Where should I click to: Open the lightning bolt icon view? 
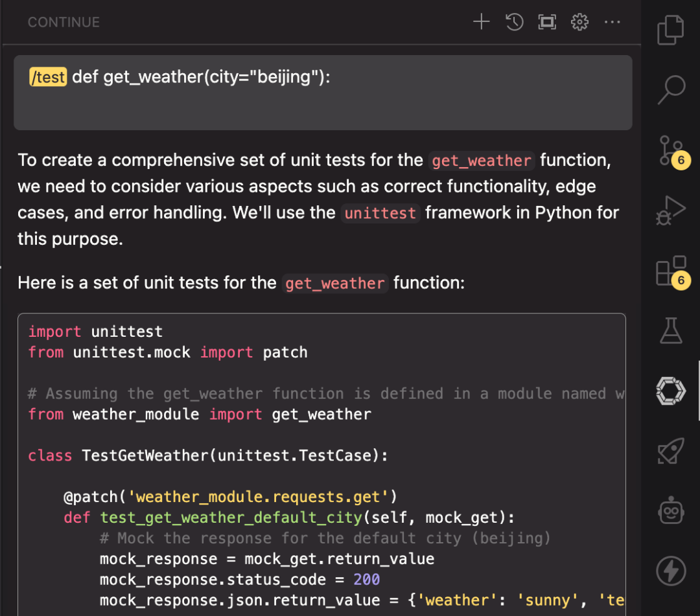671,571
